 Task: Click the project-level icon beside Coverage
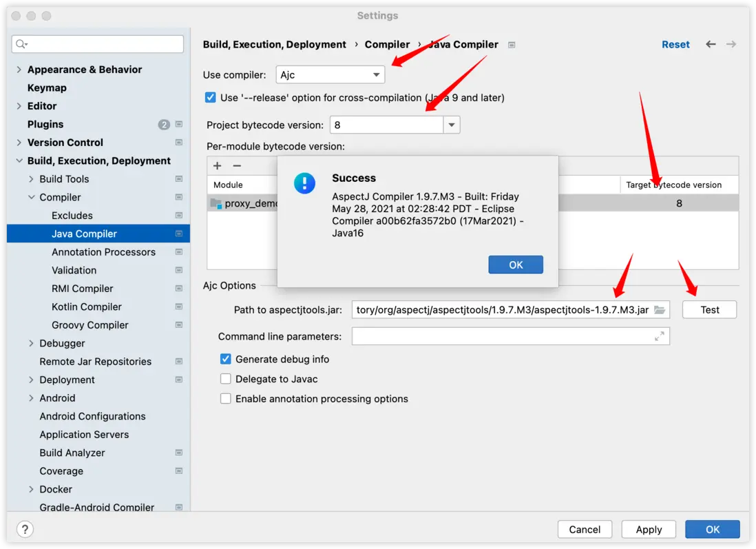[x=179, y=471]
